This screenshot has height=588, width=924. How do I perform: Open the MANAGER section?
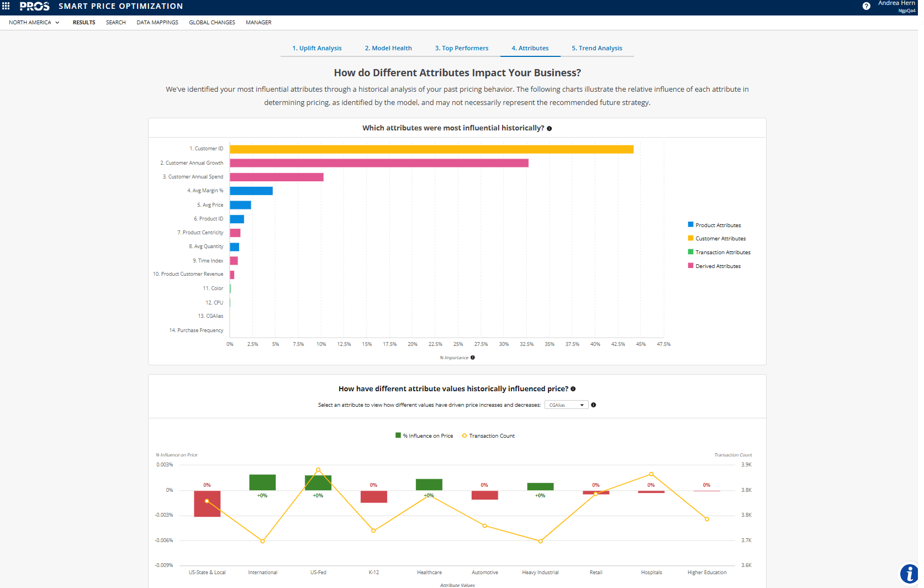(258, 23)
